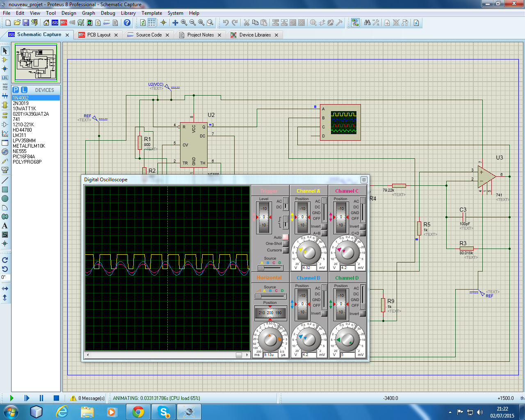Open Google Chrome from the taskbar
Screen dimensions: 525x420
pyautogui.click(x=138, y=411)
